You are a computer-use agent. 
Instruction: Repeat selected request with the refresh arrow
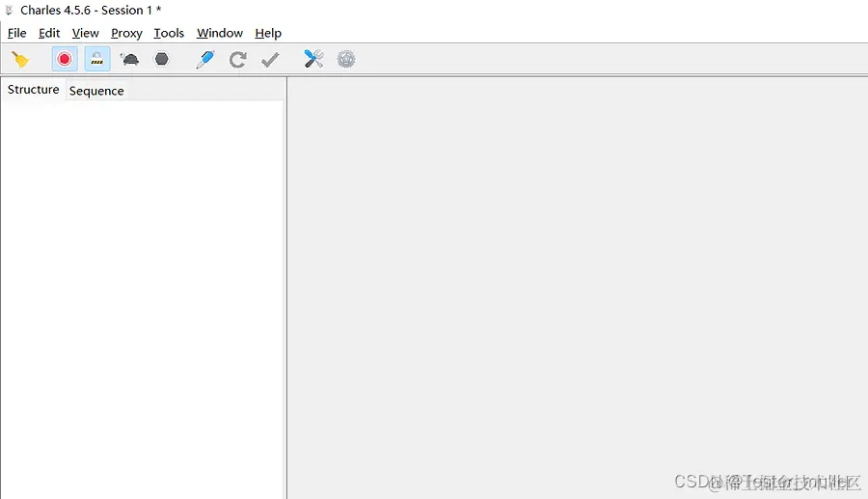click(x=237, y=59)
